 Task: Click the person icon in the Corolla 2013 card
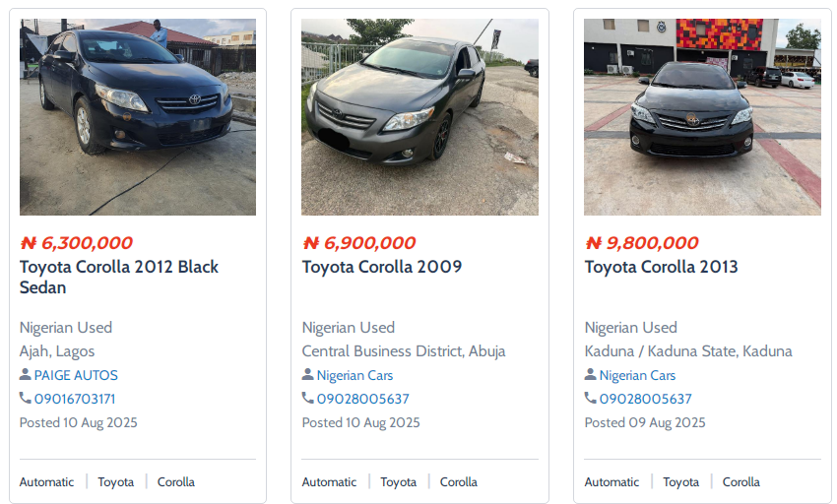pos(591,375)
